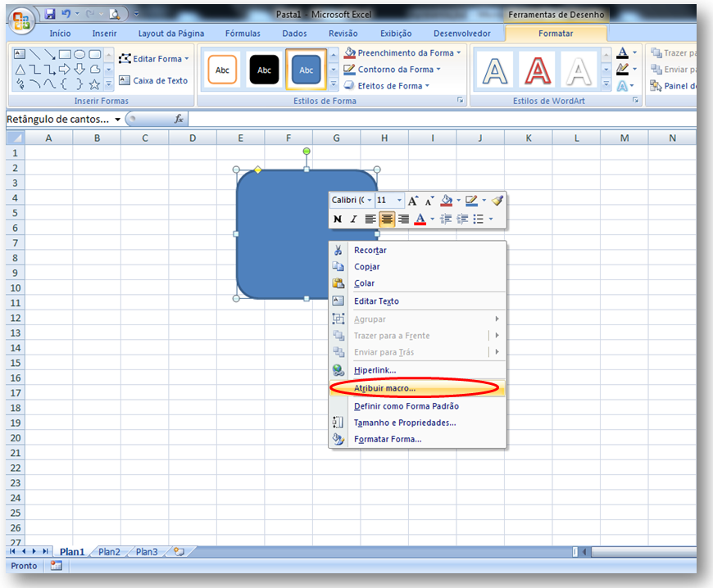Open the Calibri font name dropdown
The width and height of the screenshot is (713, 588).
[x=370, y=201]
